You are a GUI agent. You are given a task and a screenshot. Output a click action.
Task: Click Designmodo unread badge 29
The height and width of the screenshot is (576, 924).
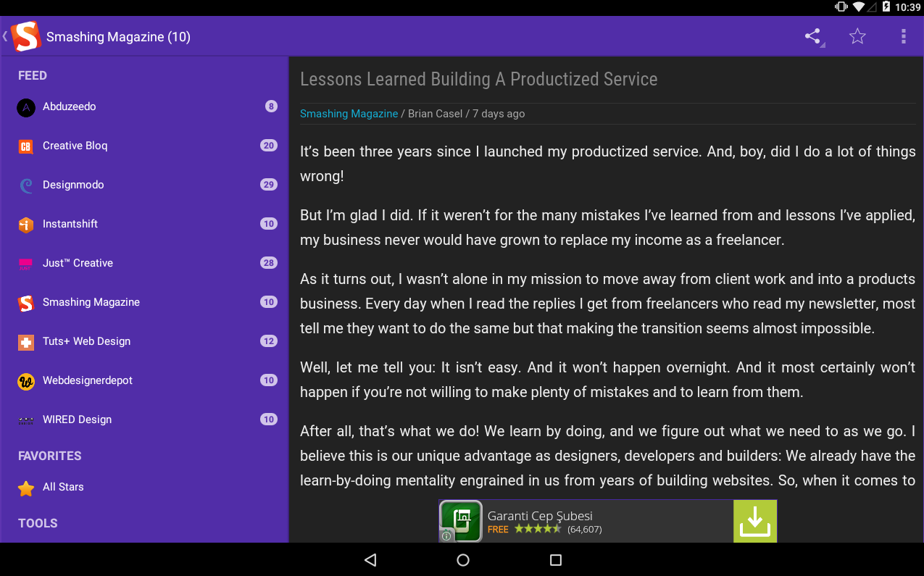point(269,185)
